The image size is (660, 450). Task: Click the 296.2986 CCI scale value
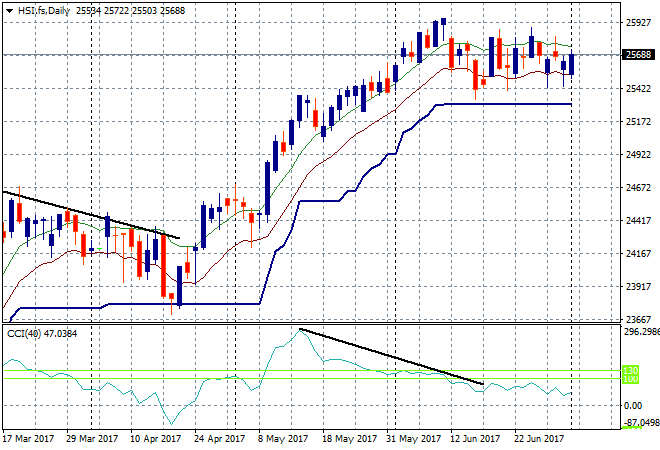[641, 332]
